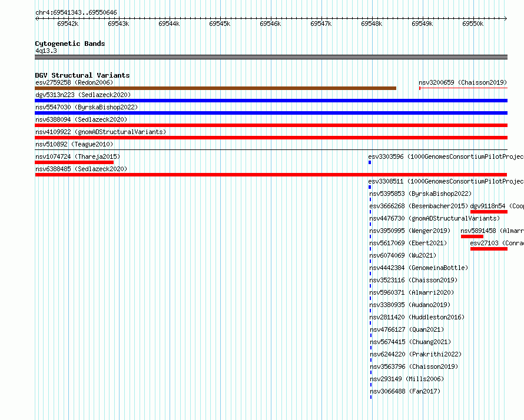524x420 pixels.
Task: Open nsv6244220 (Prakrithi2022) variant
Action: [x=416, y=354]
